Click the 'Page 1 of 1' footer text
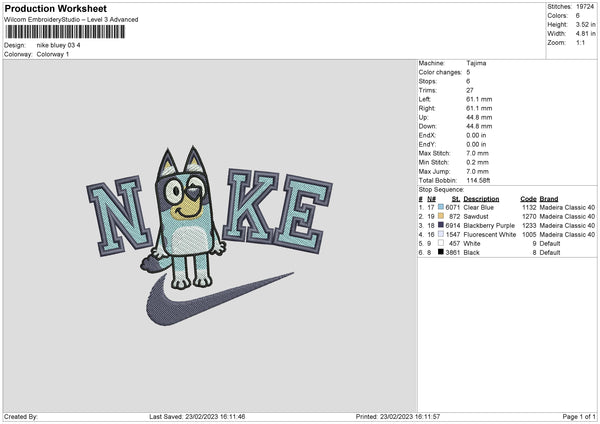Screen dimensions: 600x424 (x=579, y=416)
